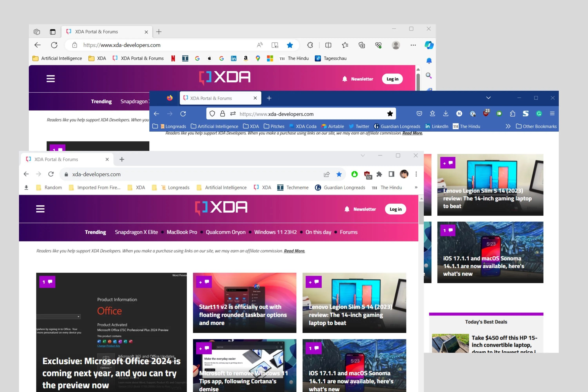Click Edge Read Aloud icon in address bar
The width and height of the screenshot is (588, 392).
(x=260, y=45)
